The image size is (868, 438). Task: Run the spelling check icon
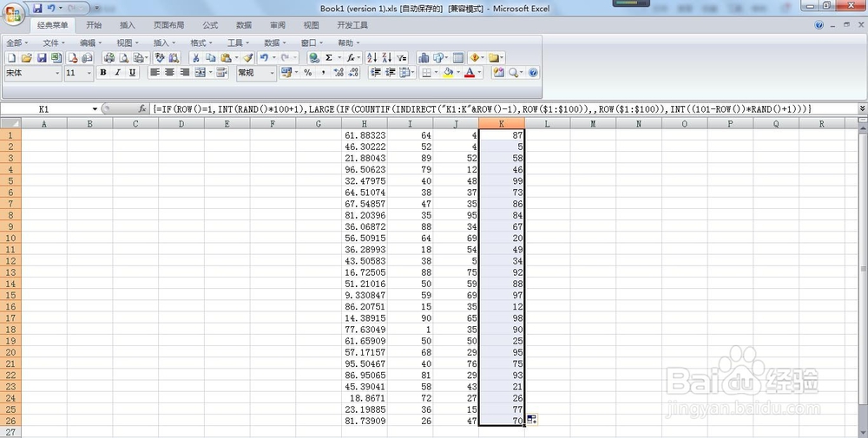160,57
